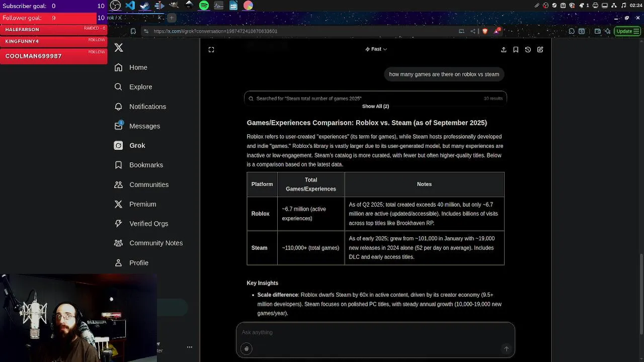Open a new browser tab
This screenshot has width=644, height=362.
pos(171,18)
